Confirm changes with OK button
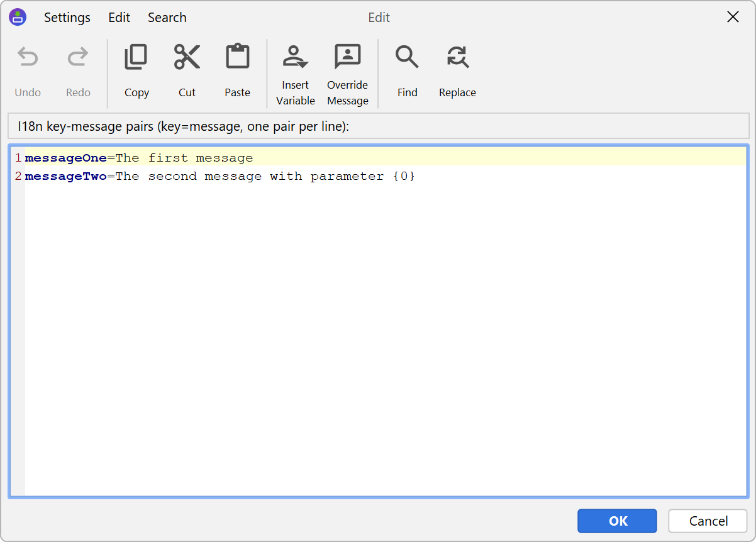 point(617,521)
